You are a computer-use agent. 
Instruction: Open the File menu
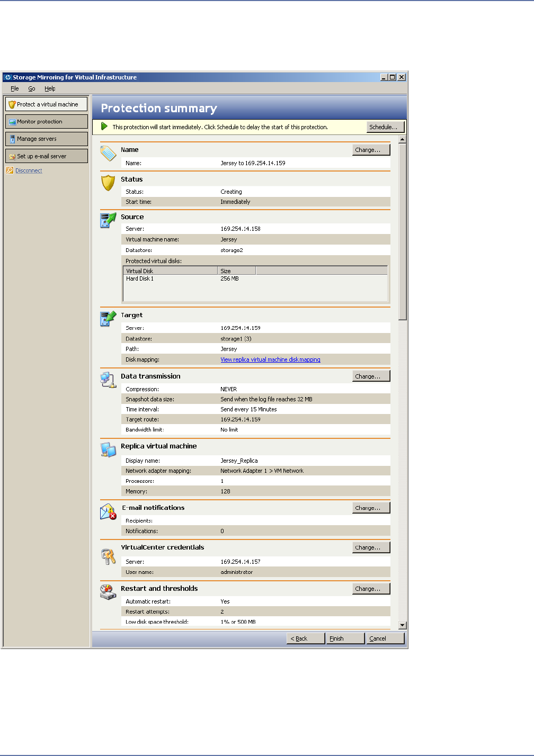(x=15, y=89)
